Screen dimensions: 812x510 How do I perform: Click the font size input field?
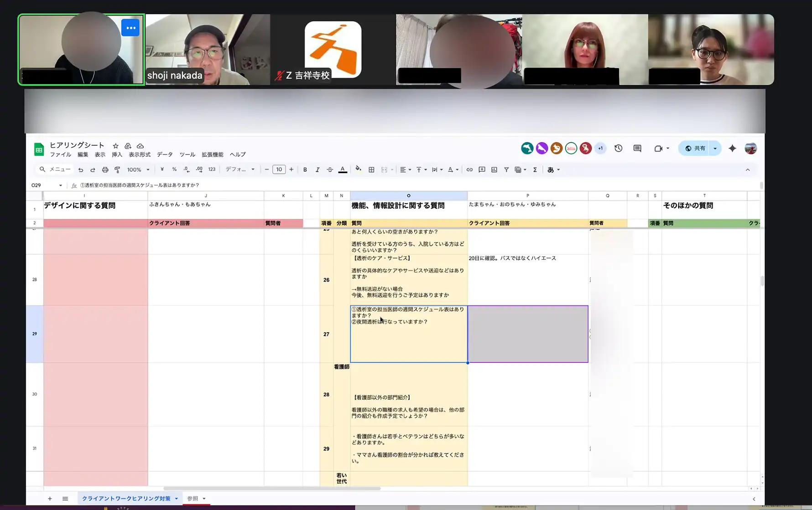pyautogui.click(x=279, y=170)
